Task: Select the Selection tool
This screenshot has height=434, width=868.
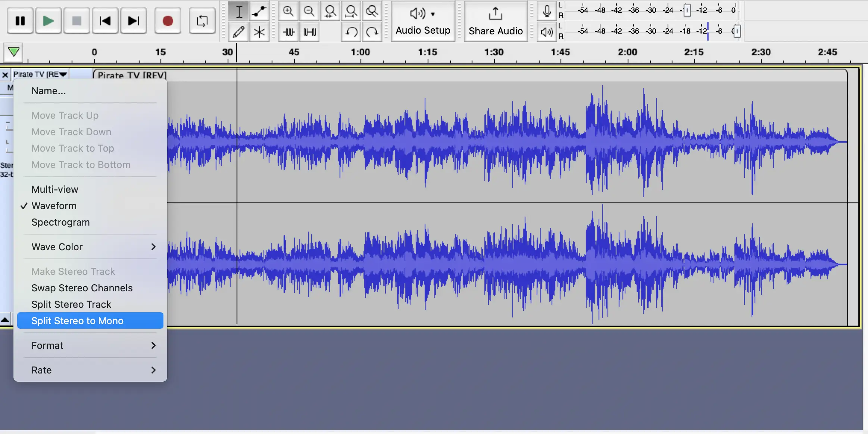Action: pyautogui.click(x=238, y=11)
